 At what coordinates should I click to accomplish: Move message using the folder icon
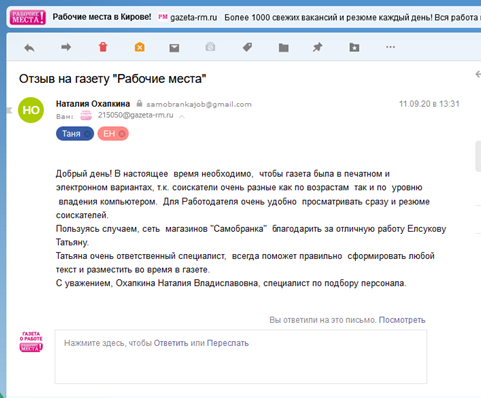(x=284, y=48)
